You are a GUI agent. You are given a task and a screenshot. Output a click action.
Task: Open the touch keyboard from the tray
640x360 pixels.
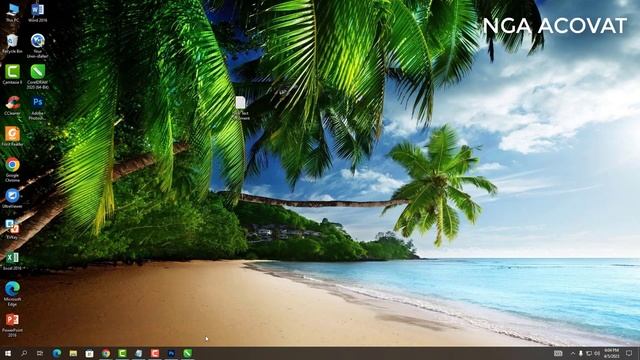coord(558,353)
